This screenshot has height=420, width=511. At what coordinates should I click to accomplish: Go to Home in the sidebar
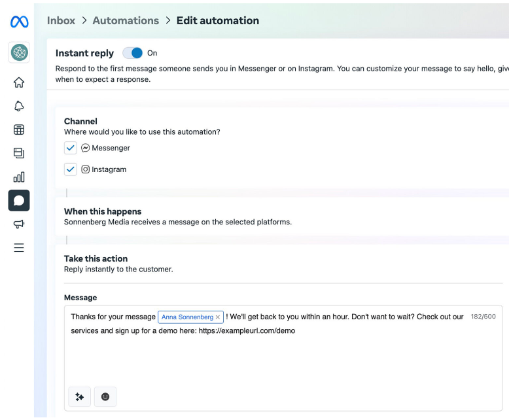click(19, 82)
